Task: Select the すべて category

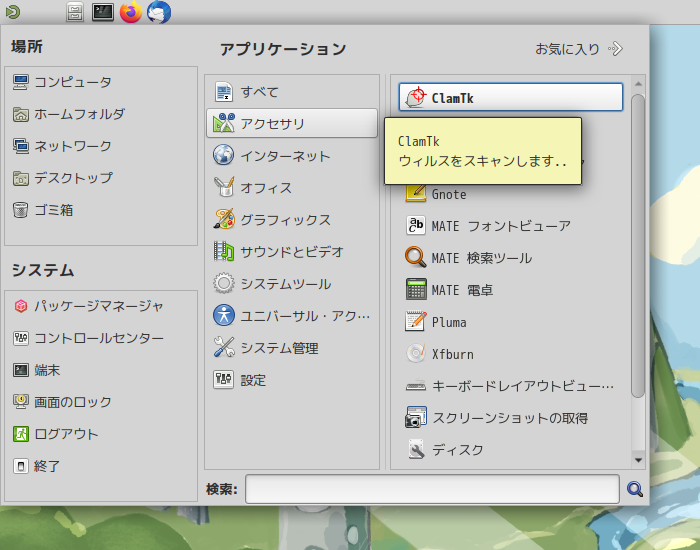Action: click(292, 92)
